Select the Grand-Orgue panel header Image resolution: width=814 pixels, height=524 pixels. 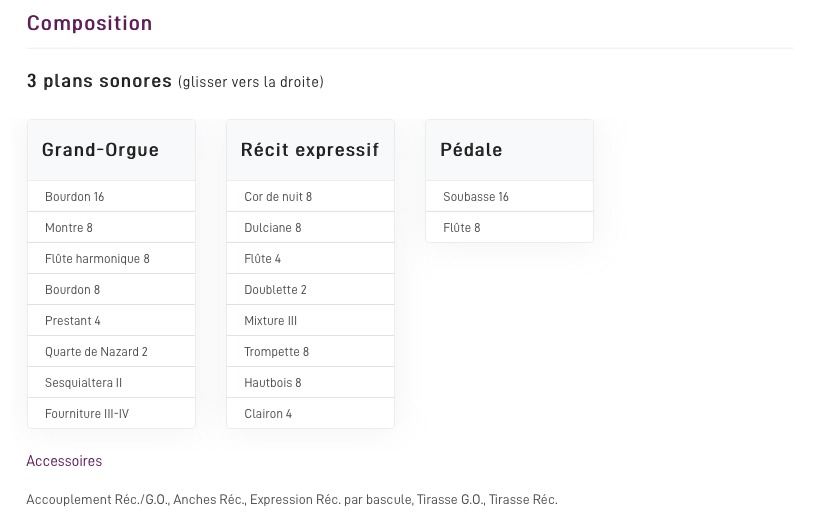click(x=100, y=150)
